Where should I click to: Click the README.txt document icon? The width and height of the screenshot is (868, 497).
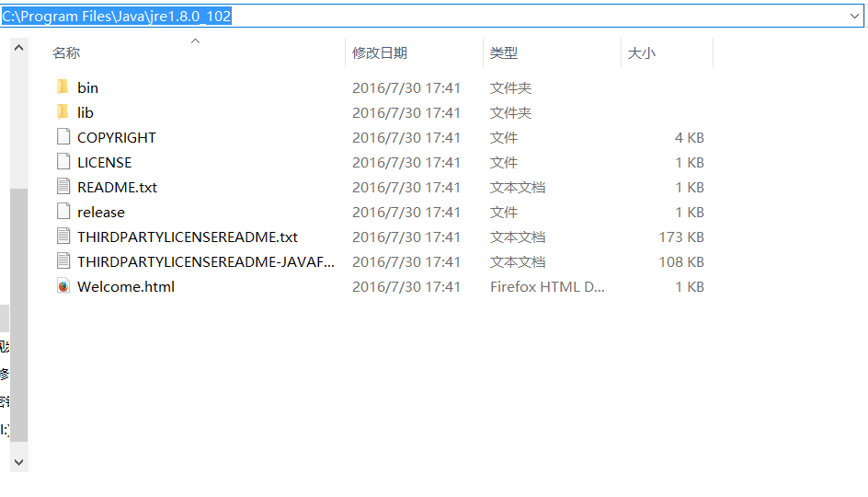(63, 187)
